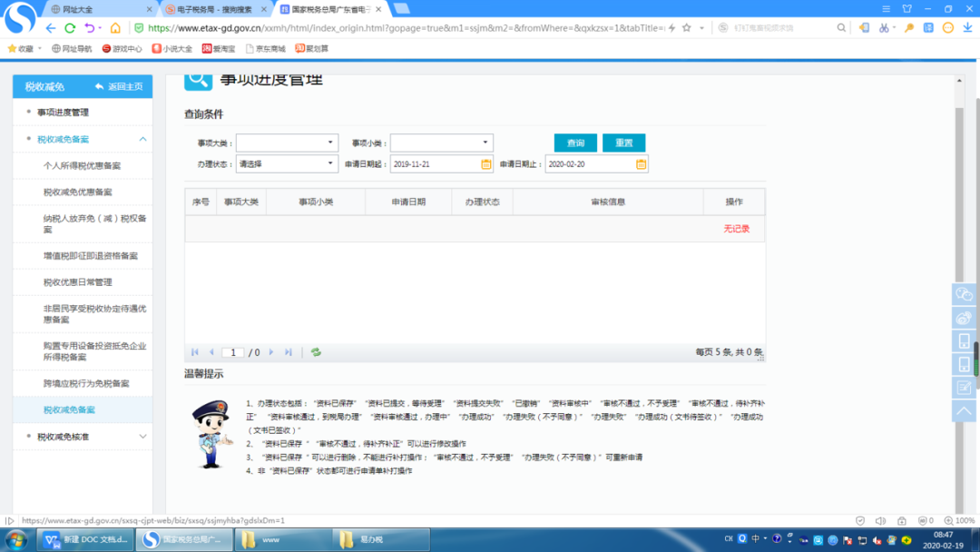
Task: Open calendar picker for 申请日期起
Action: pos(486,164)
